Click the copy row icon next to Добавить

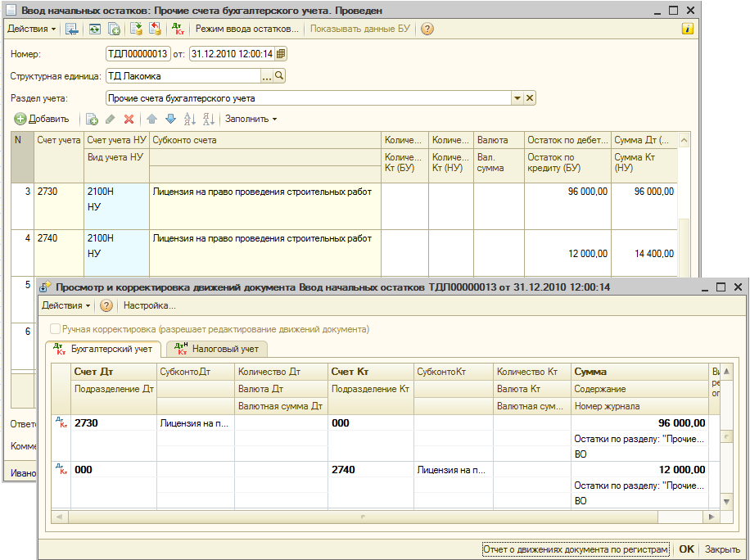click(x=93, y=119)
